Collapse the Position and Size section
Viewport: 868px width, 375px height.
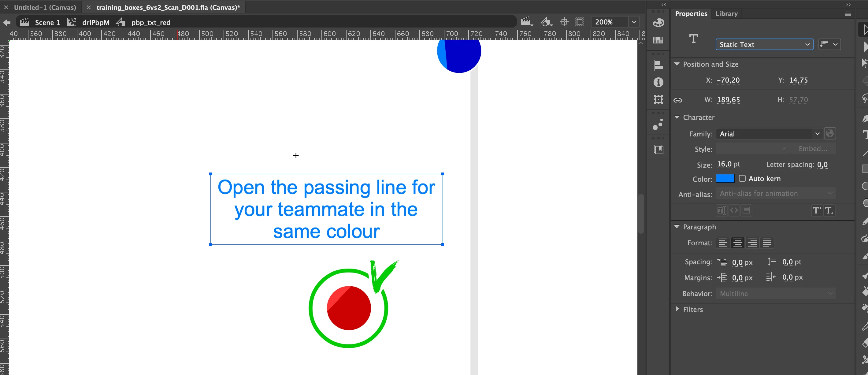[677, 64]
